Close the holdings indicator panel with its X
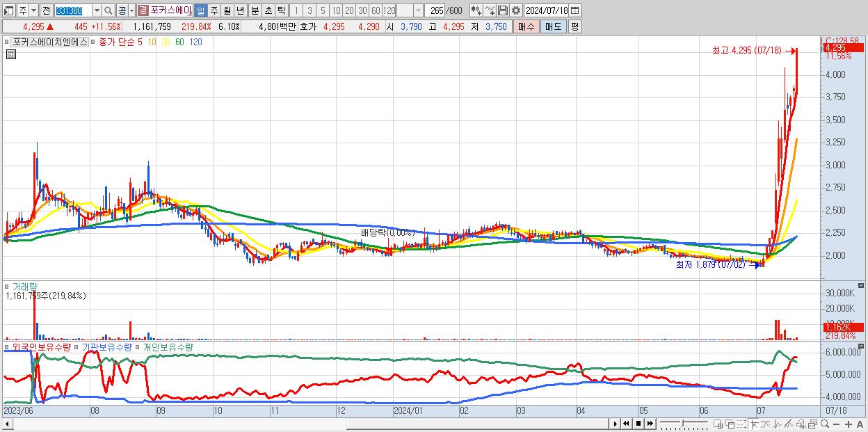 [x=861, y=345]
